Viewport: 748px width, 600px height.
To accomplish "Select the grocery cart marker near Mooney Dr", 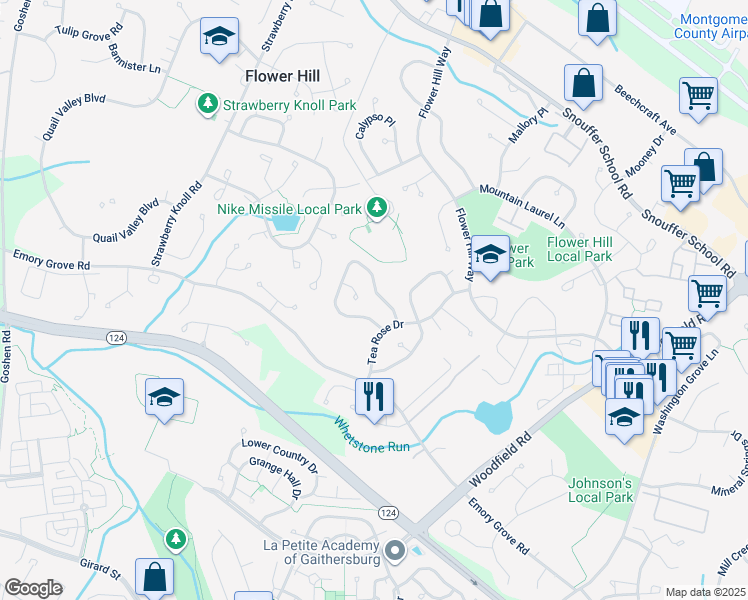I will pos(680,185).
